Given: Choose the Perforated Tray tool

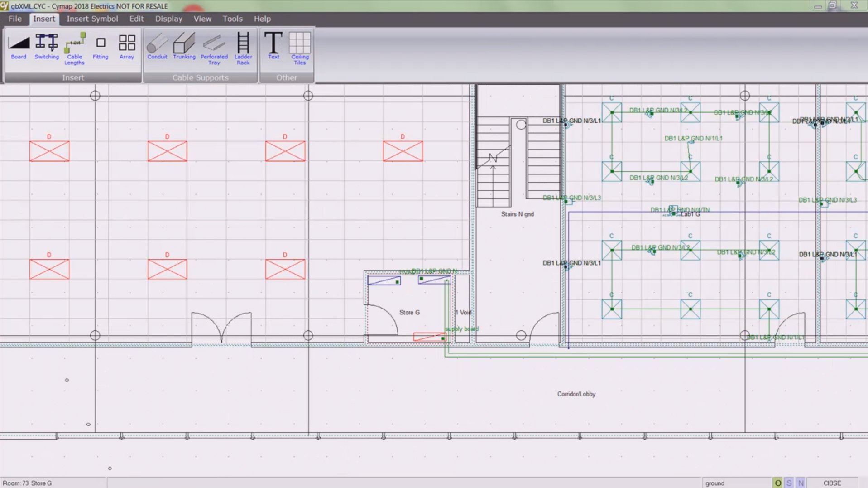Looking at the screenshot, I should (x=214, y=49).
